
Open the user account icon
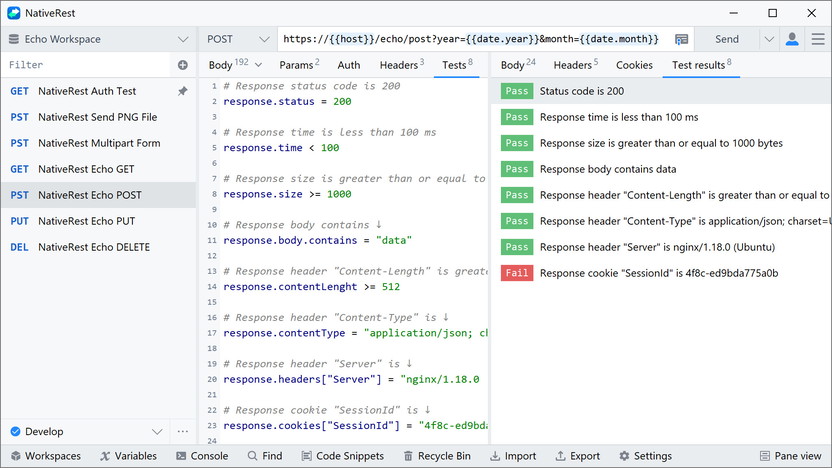792,39
